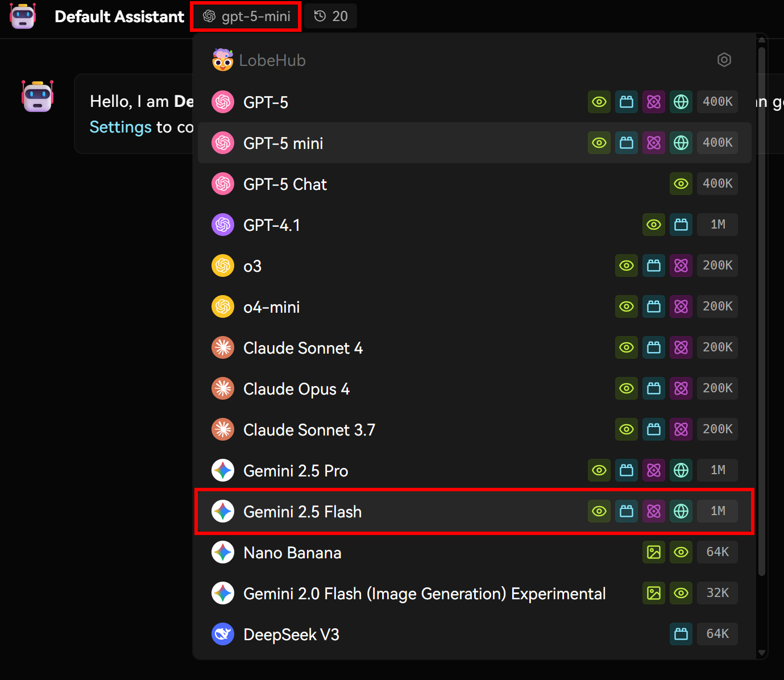Click the image generation icon for Nano Banana
The width and height of the screenshot is (784, 680).
coord(654,552)
